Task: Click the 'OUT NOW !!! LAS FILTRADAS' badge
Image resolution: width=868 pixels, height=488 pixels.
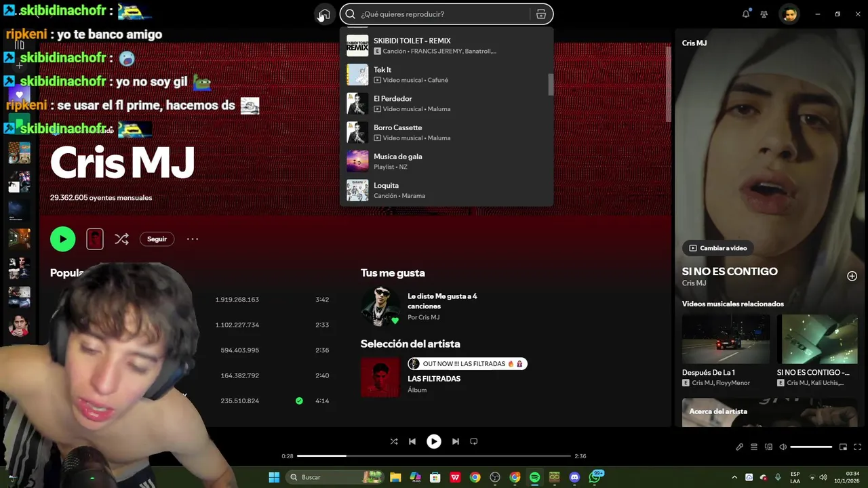Action: click(x=467, y=364)
